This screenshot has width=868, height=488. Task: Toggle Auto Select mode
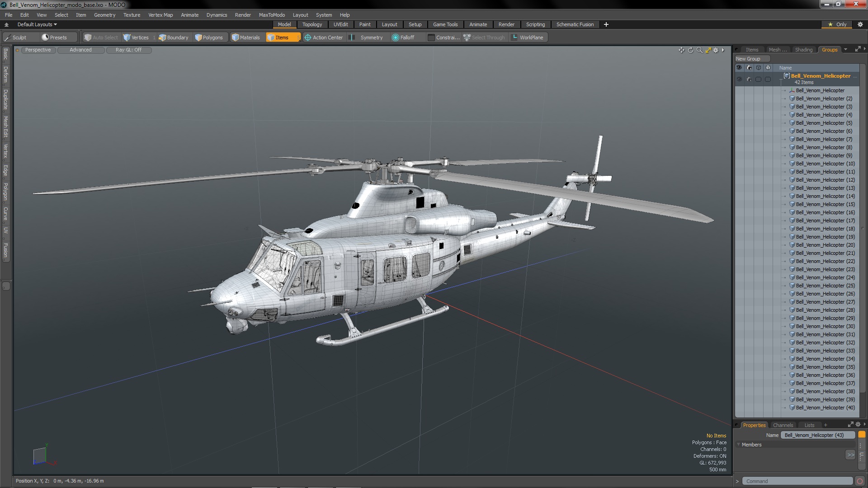[101, 38]
